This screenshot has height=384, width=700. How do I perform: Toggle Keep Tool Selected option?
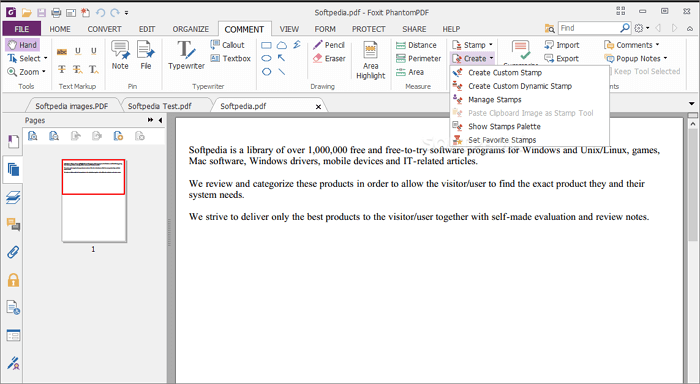click(646, 71)
